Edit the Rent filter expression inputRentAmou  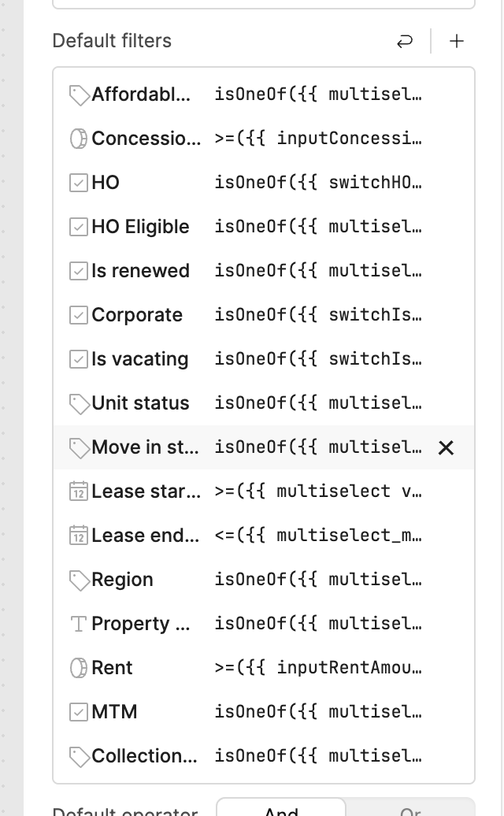(318, 668)
